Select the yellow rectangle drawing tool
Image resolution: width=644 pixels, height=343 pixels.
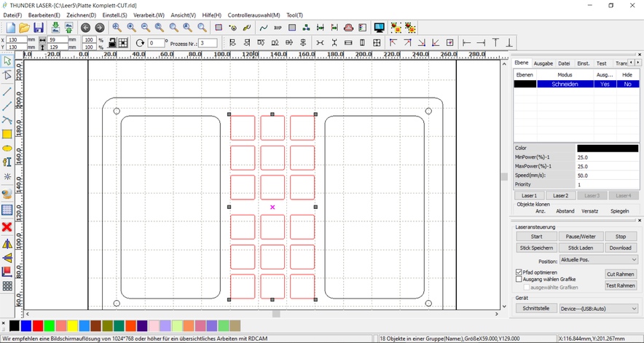pyautogui.click(x=7, y=134)
